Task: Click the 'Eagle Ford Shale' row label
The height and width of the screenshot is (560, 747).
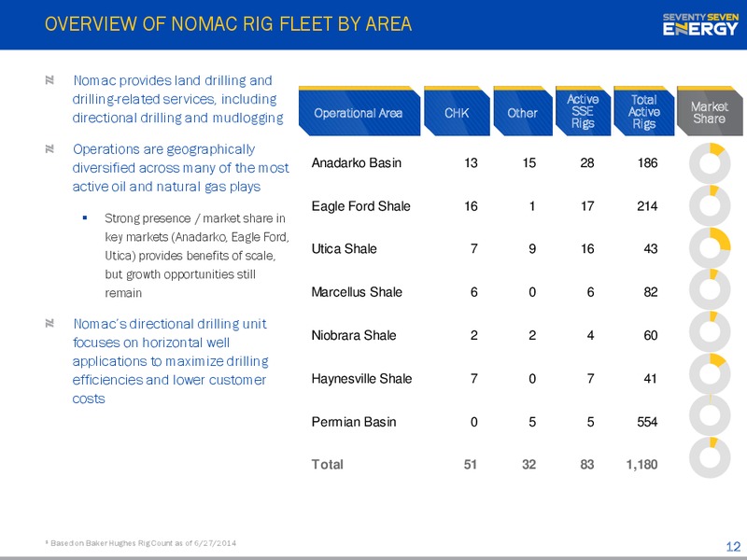Action: [x=360, y=206]
